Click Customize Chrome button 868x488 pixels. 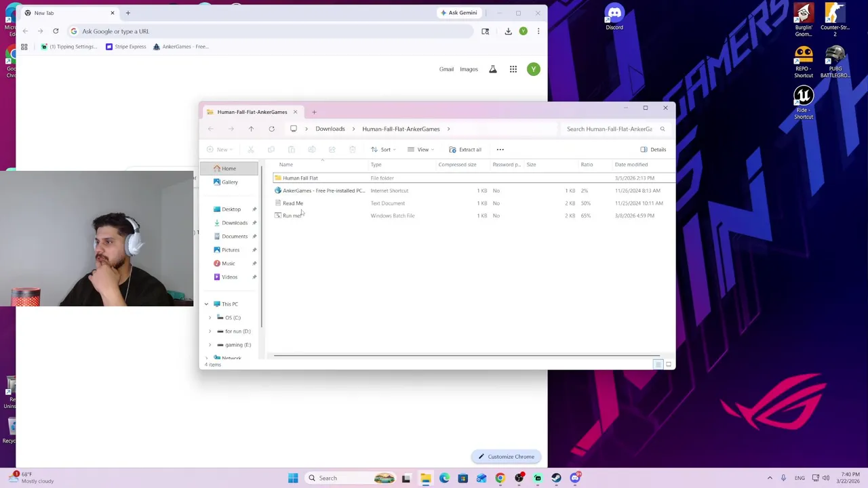[506, 457]
